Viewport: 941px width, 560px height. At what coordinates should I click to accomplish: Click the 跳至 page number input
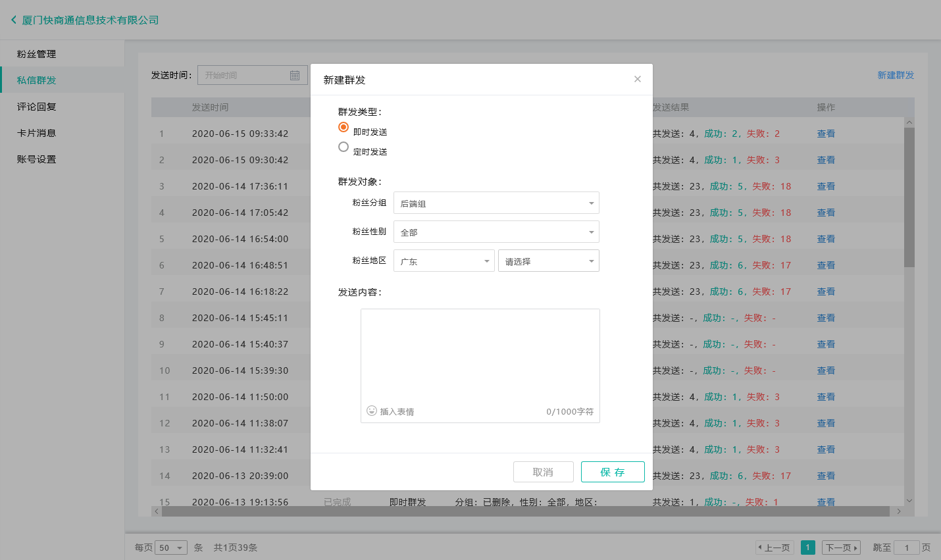(x=907, y=547)
